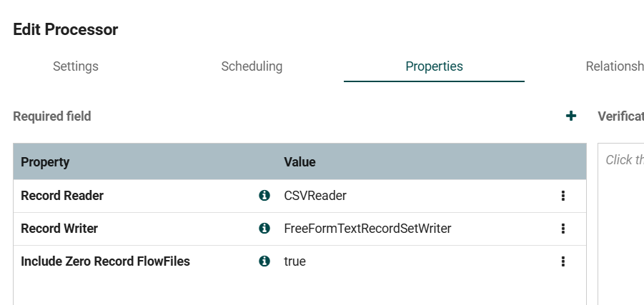Click info icon for Include Zero Record FlowFiles
This screenshot has height=305, width=644.
pyautogui.click(x=264, y=261)
